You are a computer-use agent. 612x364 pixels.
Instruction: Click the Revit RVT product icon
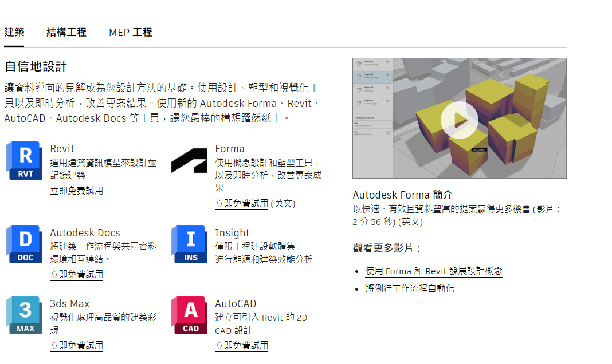(x=24, y=161)
